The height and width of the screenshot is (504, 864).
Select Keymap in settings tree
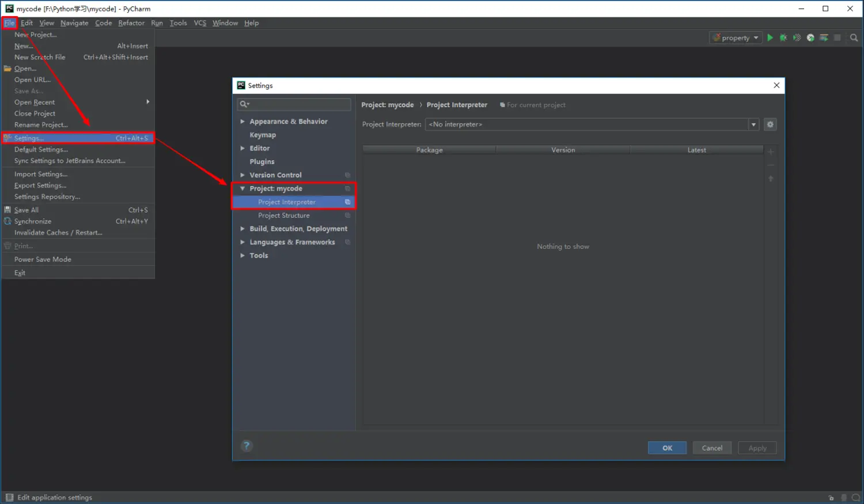click(x=263, y=135)
